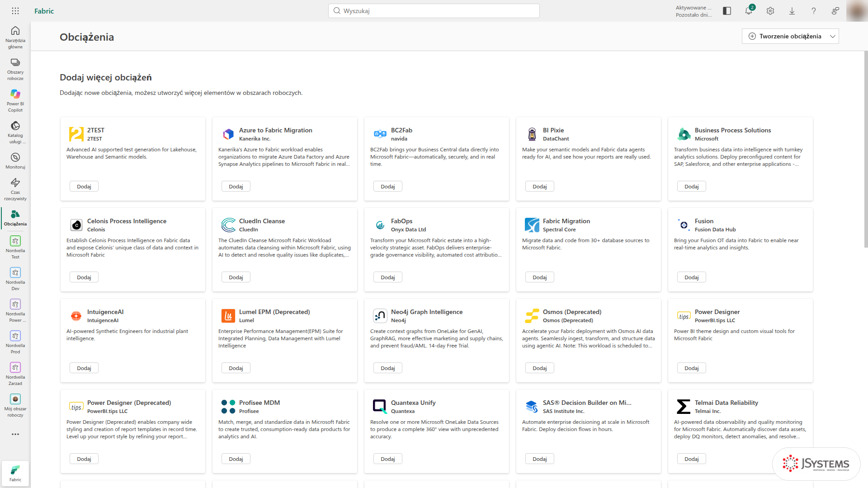Viewport: 868px width, 488px height.
Task: Open the Nordvella Prod workspace
Action: [x=15, y=342]
